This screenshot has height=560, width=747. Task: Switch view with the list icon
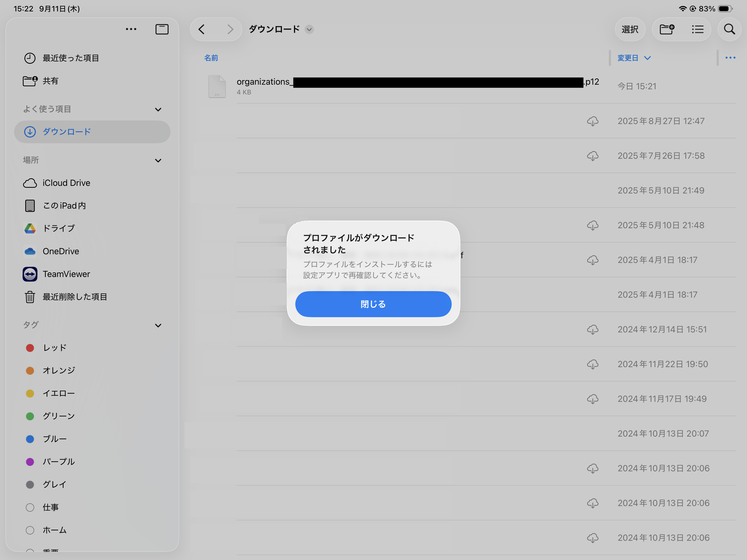[x=697, y=29]
